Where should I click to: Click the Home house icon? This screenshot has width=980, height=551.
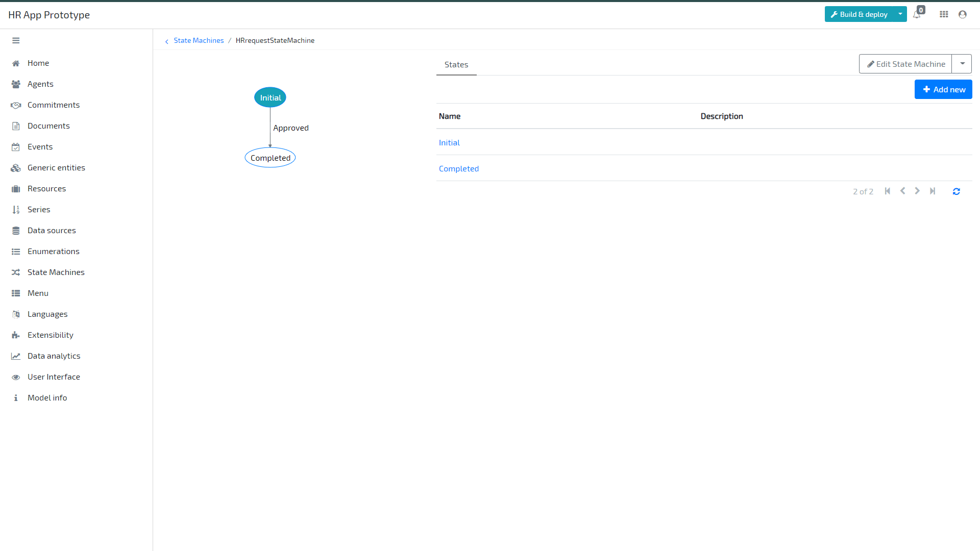point(16,63)
